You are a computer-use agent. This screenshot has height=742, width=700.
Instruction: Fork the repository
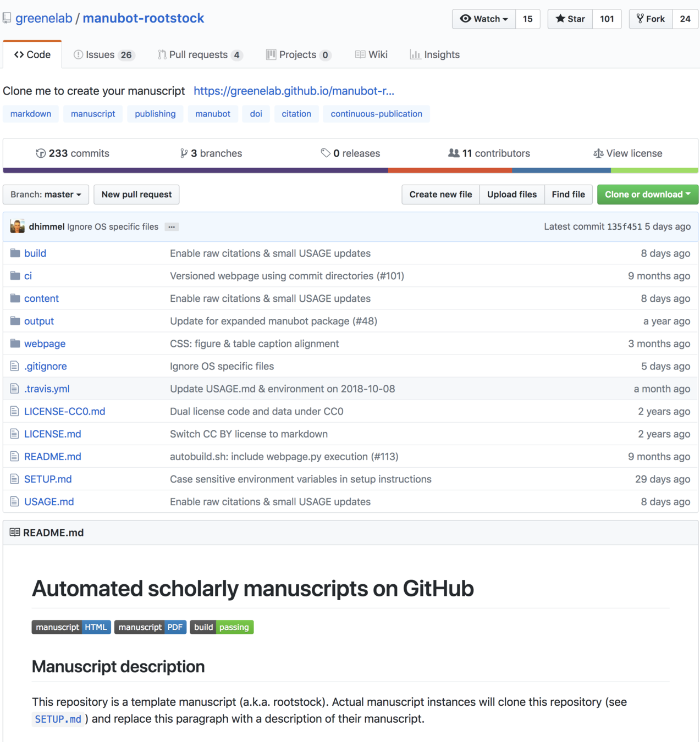pos(651,19)
